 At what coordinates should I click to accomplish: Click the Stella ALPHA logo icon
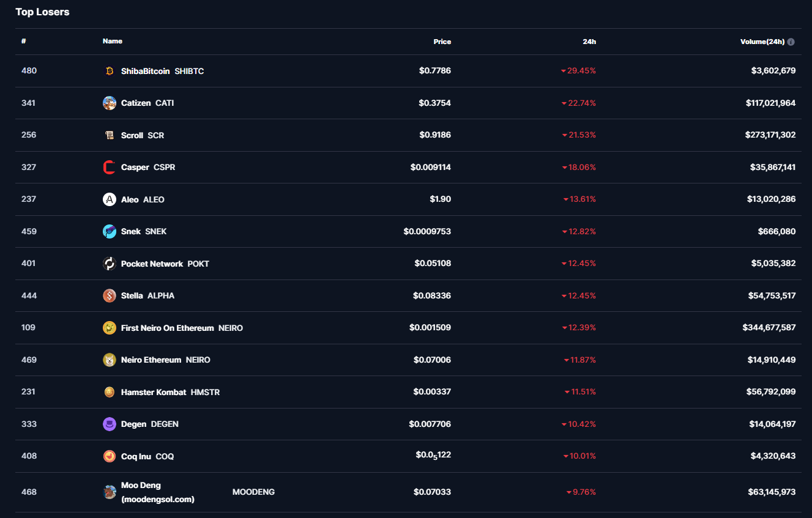(110, 295)
